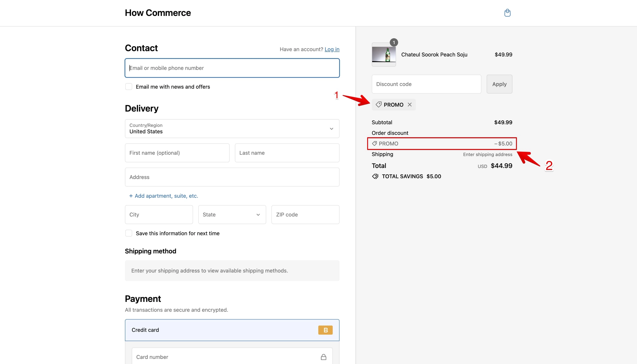This screenshot has height=364, width=637.
Task: Click the Chateul Soorok Peach Soju thumbnail
Action: 384,55
